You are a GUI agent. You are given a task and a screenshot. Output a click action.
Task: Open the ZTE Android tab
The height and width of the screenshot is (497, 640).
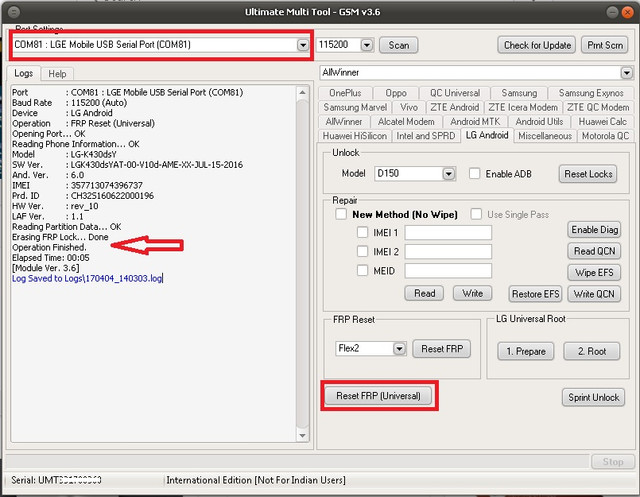pos(455,107)
